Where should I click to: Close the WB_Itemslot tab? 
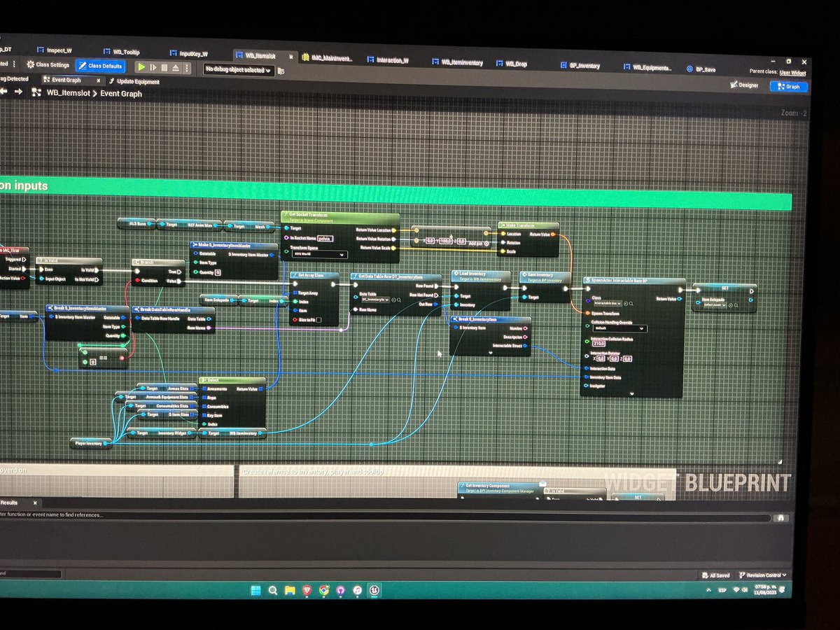tap(290, 56)
